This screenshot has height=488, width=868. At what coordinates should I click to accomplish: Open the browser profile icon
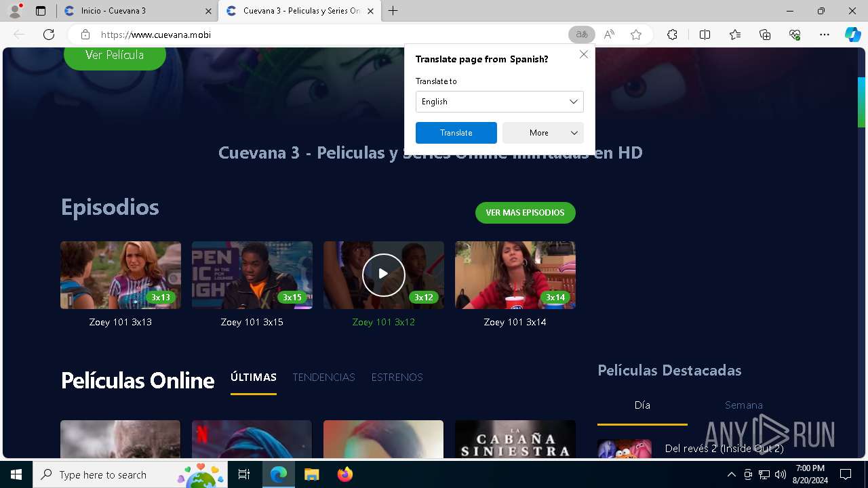coord(15,11)
